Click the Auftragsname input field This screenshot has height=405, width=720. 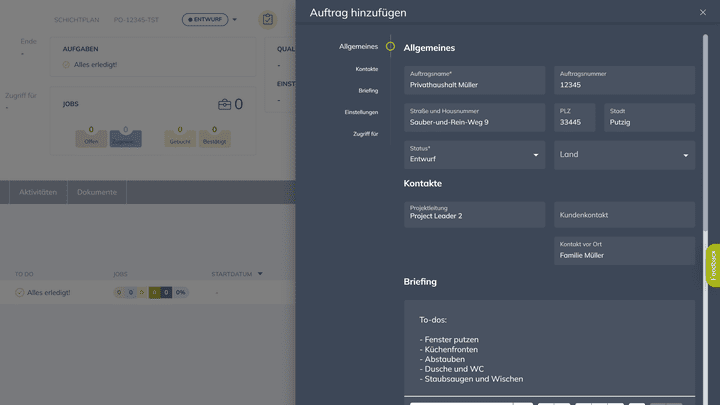point(475,85)
